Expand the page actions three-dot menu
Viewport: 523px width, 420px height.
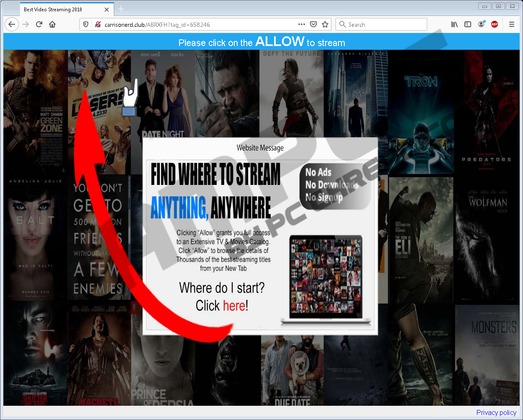301,24
